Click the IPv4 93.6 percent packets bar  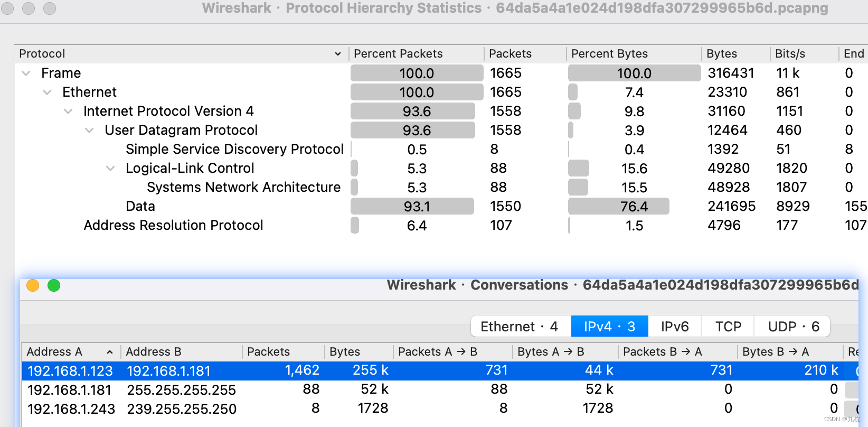pos(413,111)
